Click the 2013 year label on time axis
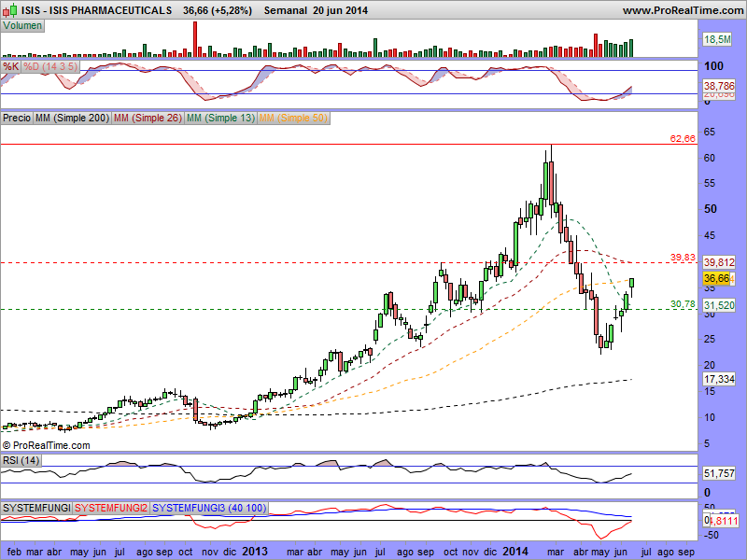Viewport: 747px width, 560px height. click(255, 552)
